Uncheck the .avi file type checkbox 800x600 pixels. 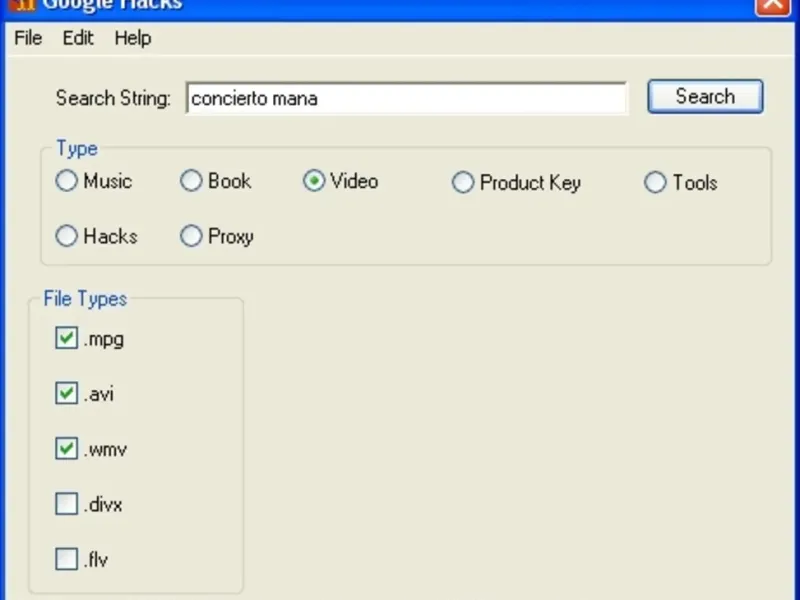(66, 393)
